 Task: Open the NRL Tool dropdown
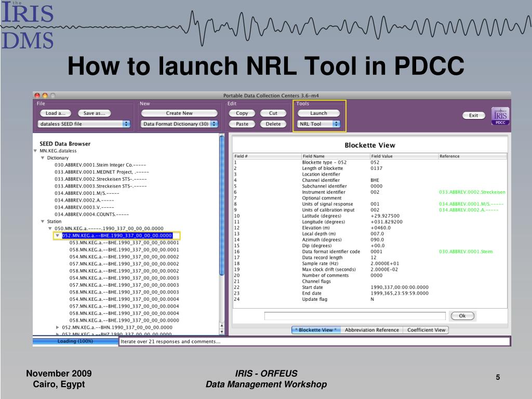click(x=318, y=124)
